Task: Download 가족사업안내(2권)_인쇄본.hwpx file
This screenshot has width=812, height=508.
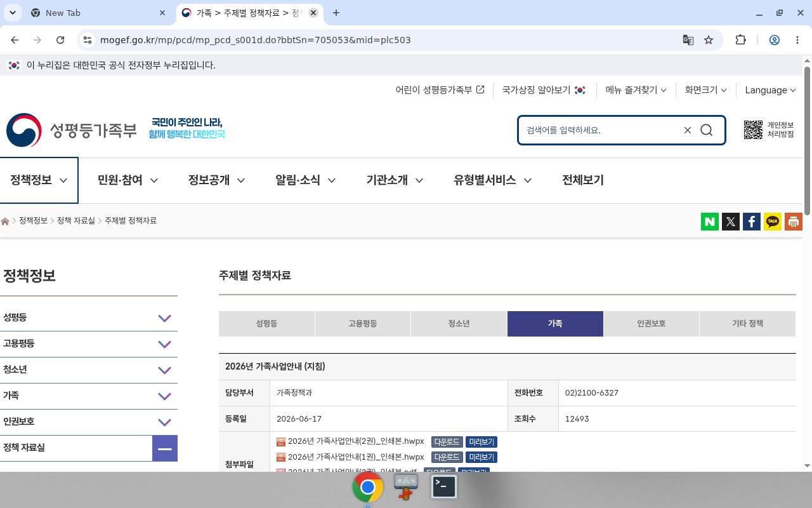Action: tap(447, 442)
